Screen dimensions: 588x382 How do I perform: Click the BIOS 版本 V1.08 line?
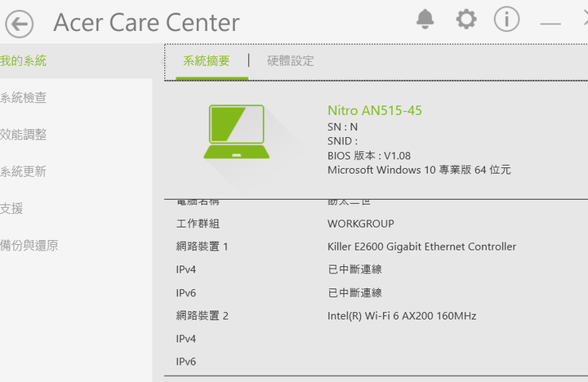point(369,156)
